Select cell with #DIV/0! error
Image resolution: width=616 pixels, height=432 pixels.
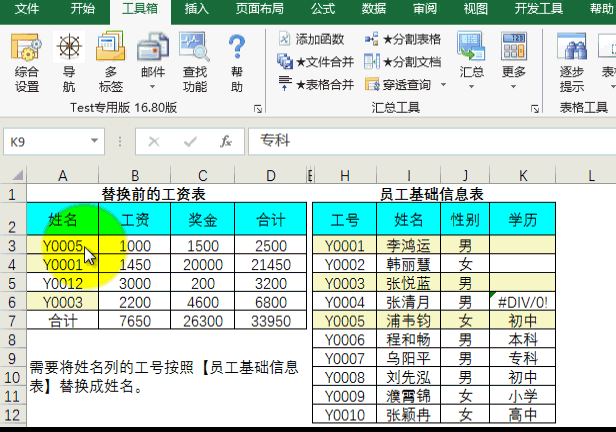pos(525,301)
